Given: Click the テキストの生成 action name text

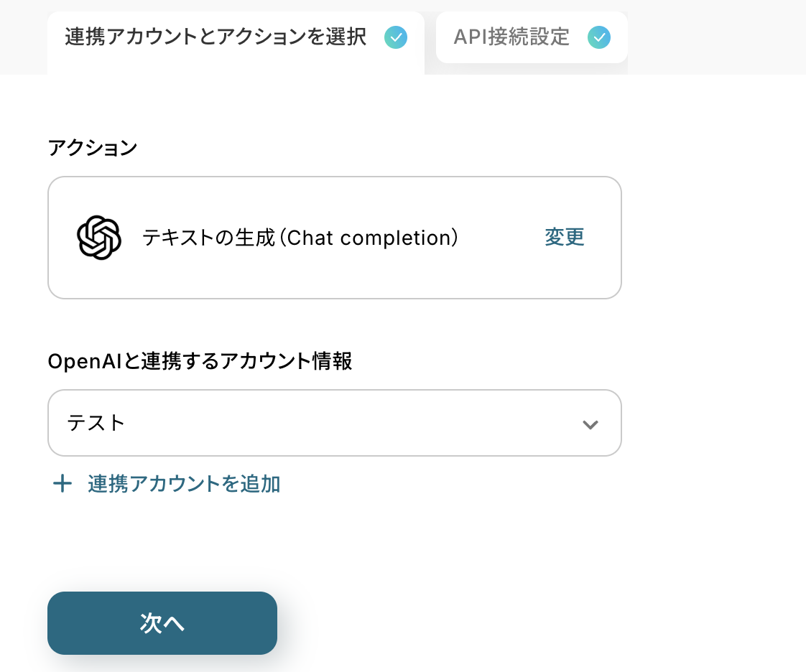Looking at the screenshot, I should point(208,238).
